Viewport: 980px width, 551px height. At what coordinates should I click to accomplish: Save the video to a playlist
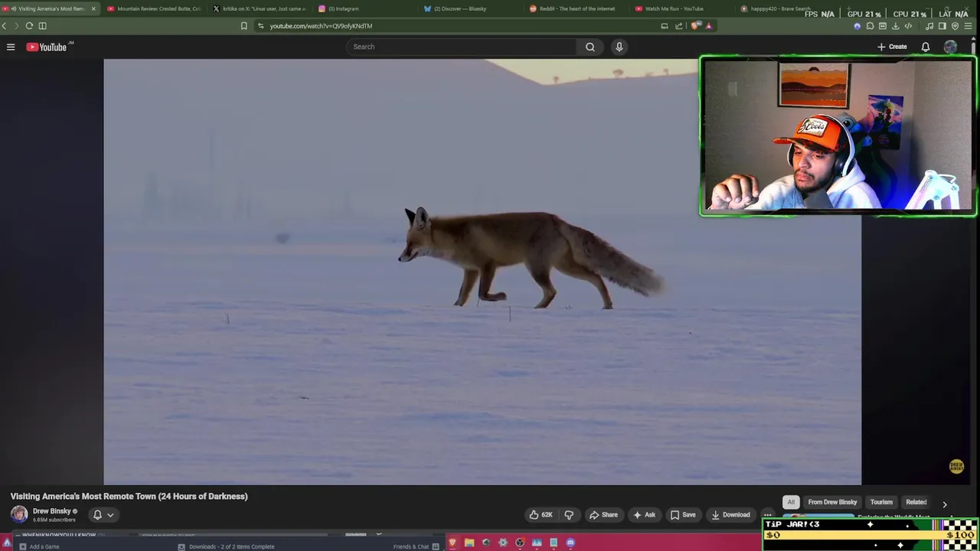pos(683,515)
